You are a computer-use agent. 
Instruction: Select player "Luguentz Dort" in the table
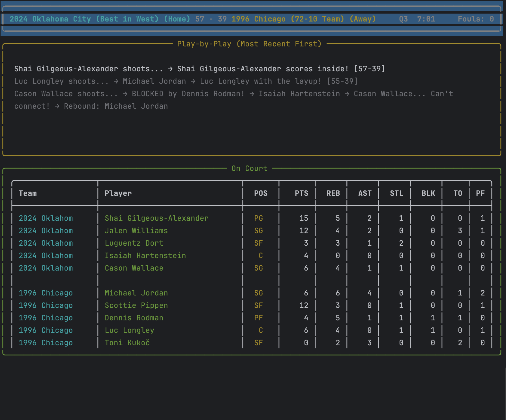tap(134, 243)
